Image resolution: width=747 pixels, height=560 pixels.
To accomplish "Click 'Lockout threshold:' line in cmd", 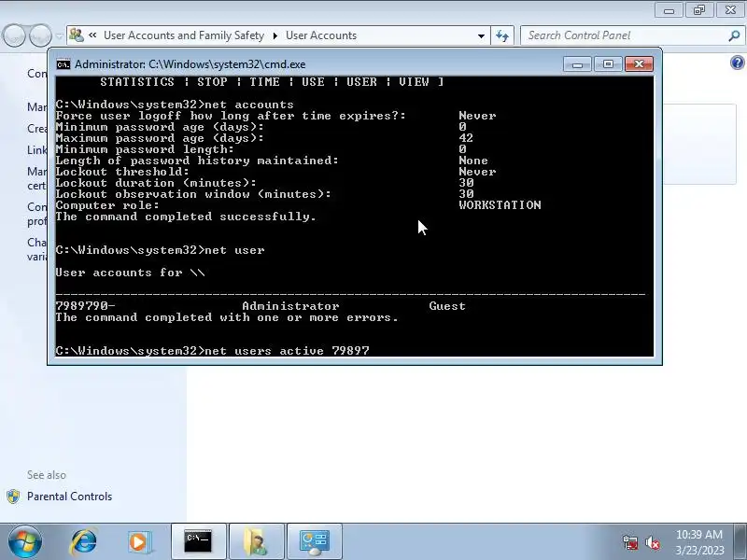I will point(122,172).
